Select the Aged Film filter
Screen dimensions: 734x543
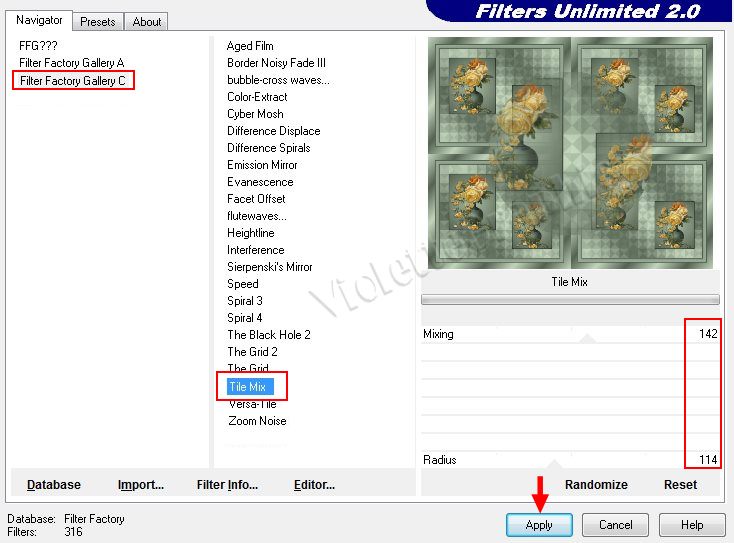(250, 46)
